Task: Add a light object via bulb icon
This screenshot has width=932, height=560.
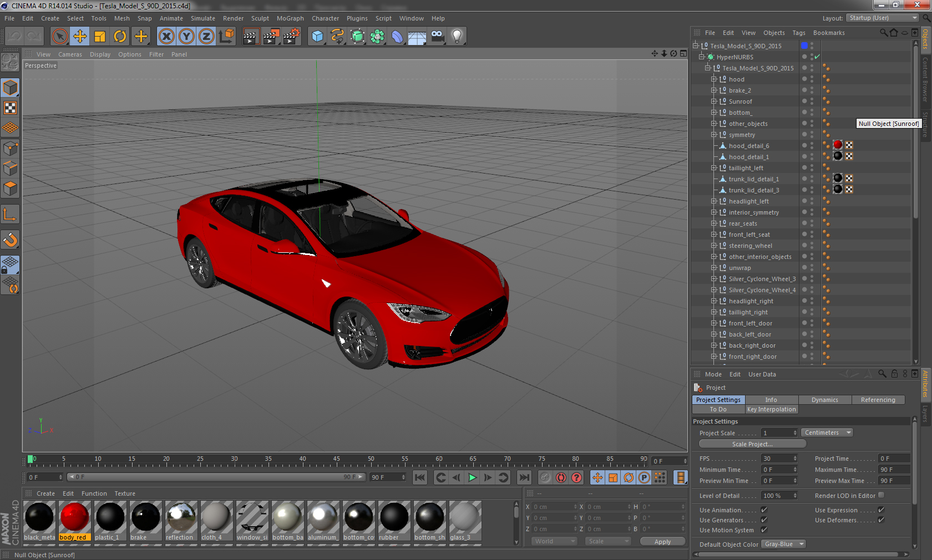Action: (x=457, y=37)
